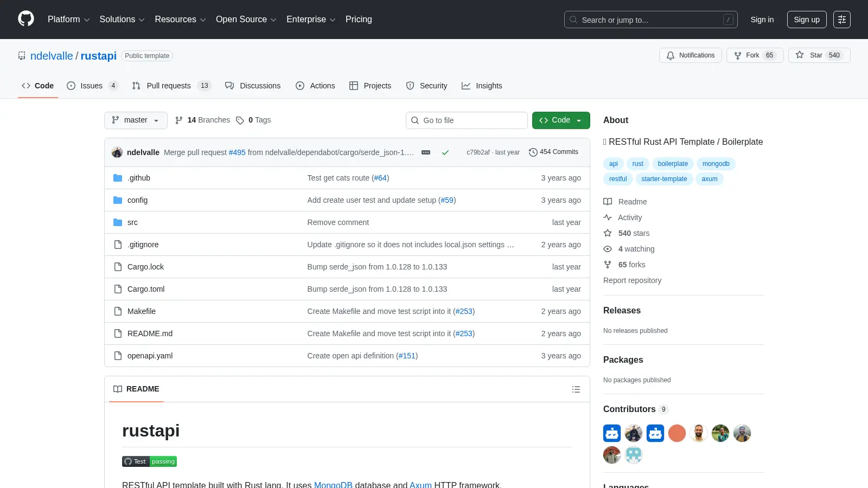Expand the Enterprise menu
This screenshot has height=488, width=868.
point(311,20)
